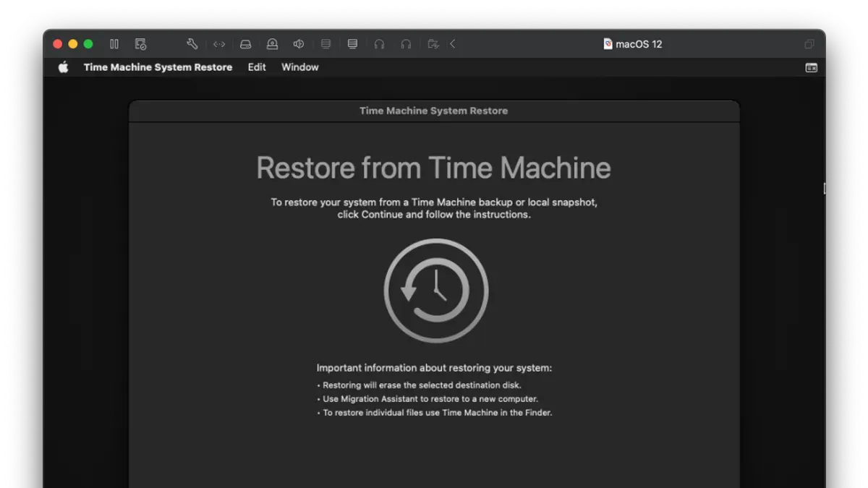
Task: Click the text 'click Continue and follow the instructions.'
Action: tap(434, 215)
